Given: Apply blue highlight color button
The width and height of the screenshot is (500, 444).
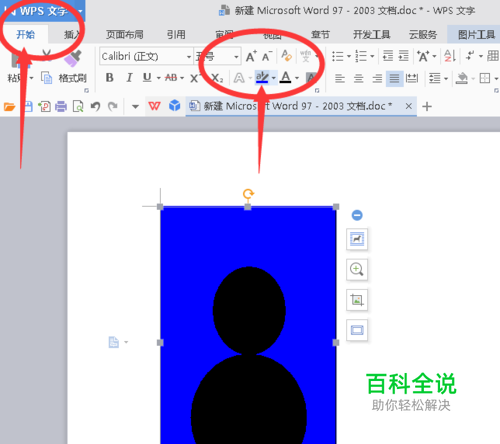Looking at the screenshot, I should pyautogui.click(x=262, y=78).
